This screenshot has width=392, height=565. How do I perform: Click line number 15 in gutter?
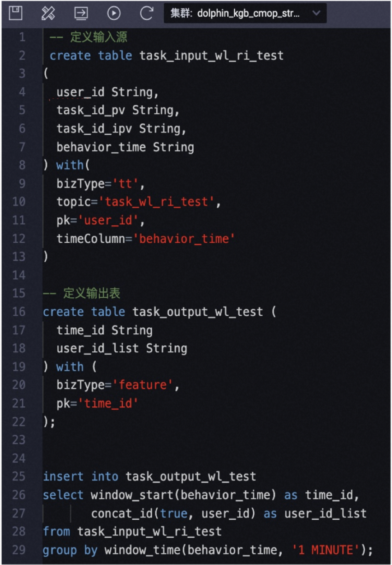click(19, 293)
